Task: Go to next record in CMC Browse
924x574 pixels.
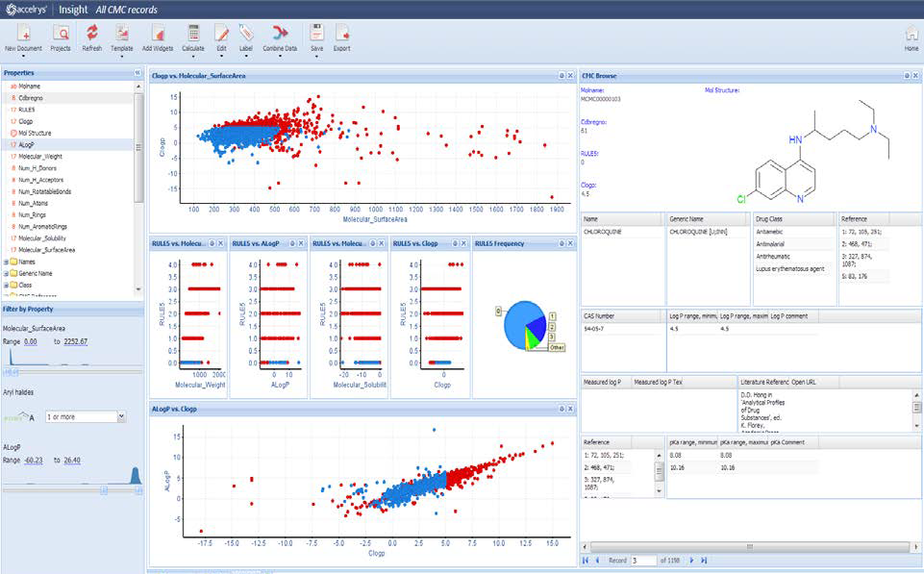Action: (692, 561)
